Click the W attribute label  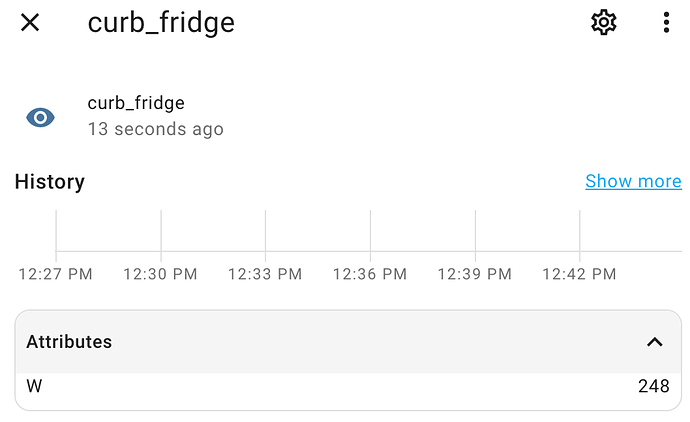pyautogui.click(x=34, y=386)
